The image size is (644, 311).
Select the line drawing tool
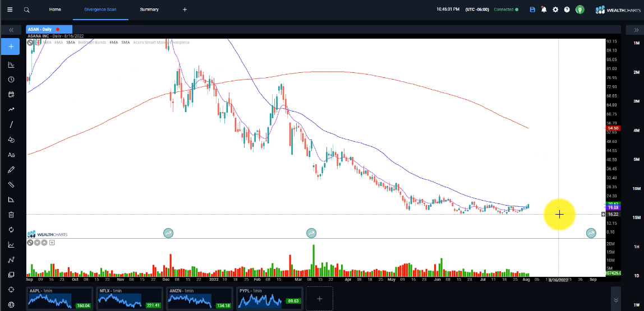(11, 124)
